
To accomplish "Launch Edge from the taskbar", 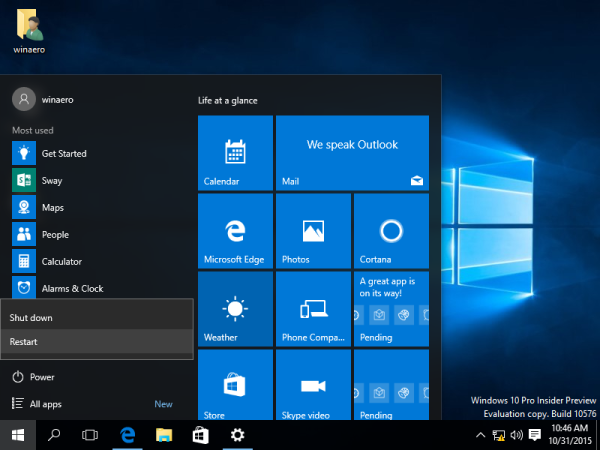I will coord(127,435).
